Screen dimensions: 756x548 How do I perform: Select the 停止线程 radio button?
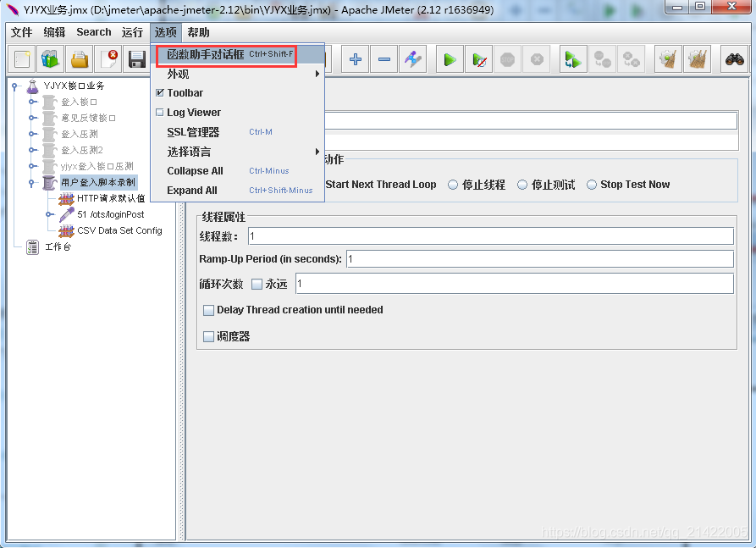tap(453, 185)
